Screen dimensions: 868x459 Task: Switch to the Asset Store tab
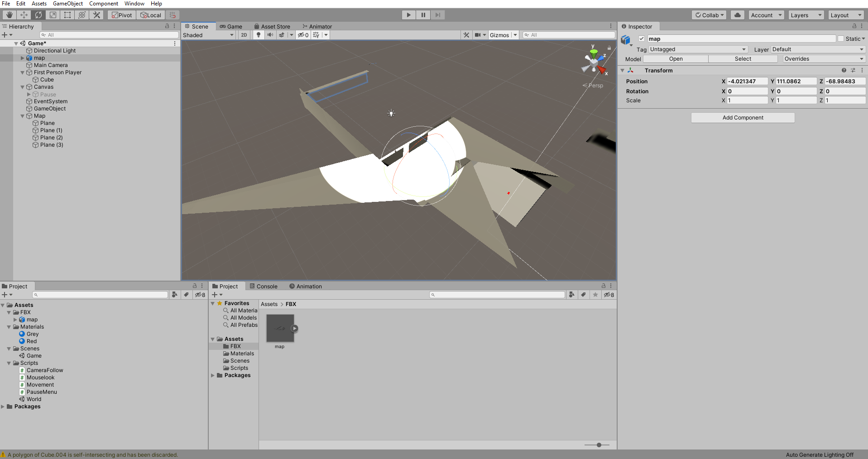pos(272,26)
